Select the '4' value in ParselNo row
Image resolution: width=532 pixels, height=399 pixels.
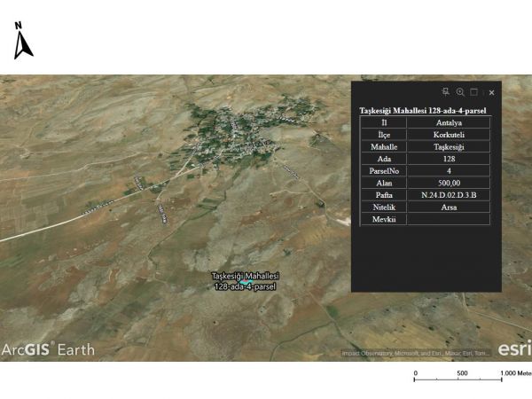449,171
